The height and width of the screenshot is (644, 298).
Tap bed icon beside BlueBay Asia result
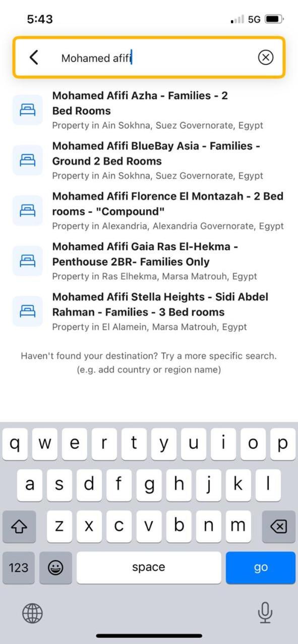[x=28, y=161]
